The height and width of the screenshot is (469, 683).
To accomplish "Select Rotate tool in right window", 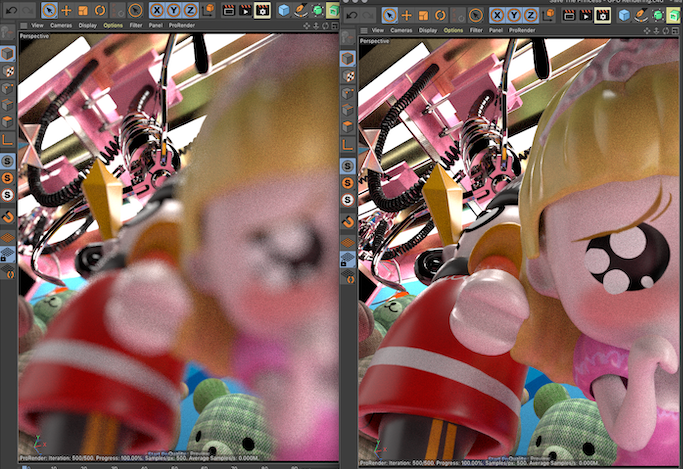I will point(440,15).
